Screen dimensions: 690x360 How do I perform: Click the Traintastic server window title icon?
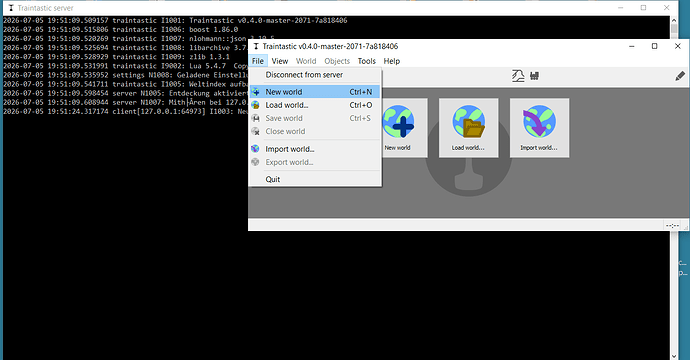point(11,8)
